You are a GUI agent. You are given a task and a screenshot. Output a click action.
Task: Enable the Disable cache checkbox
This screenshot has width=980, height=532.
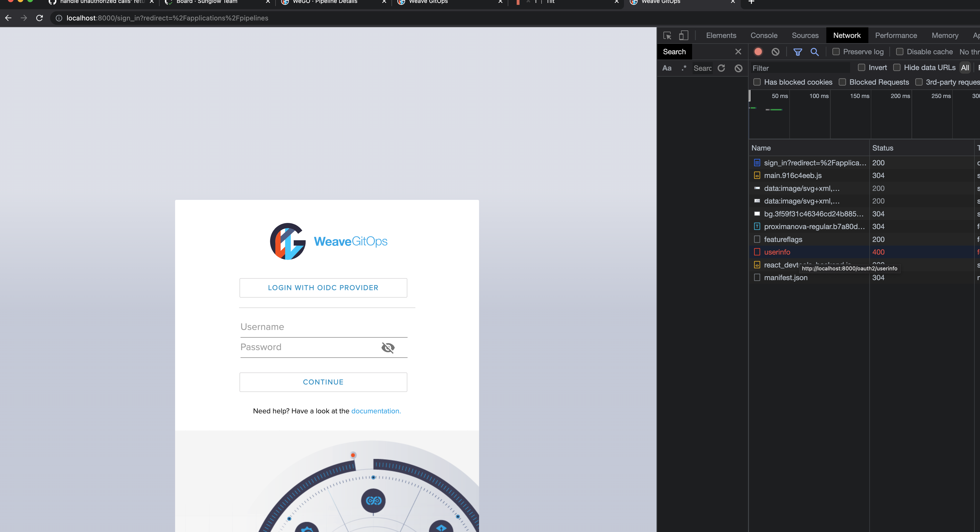[900, 51]
